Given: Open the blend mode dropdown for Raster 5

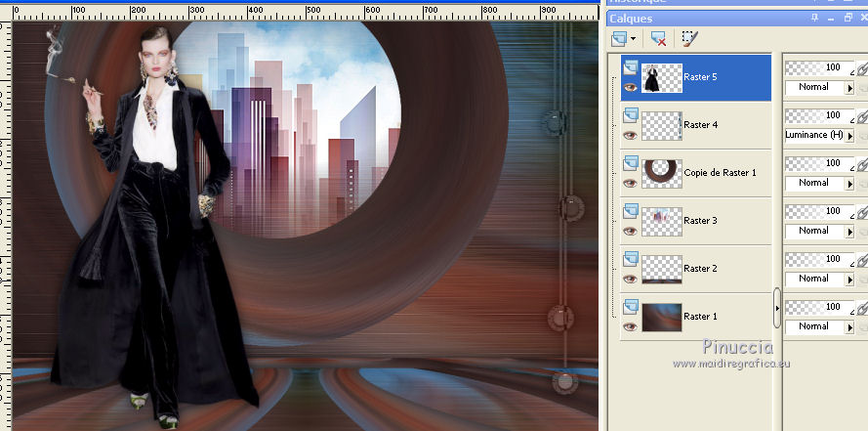Looking at the screenshot, I should (849, 88).
